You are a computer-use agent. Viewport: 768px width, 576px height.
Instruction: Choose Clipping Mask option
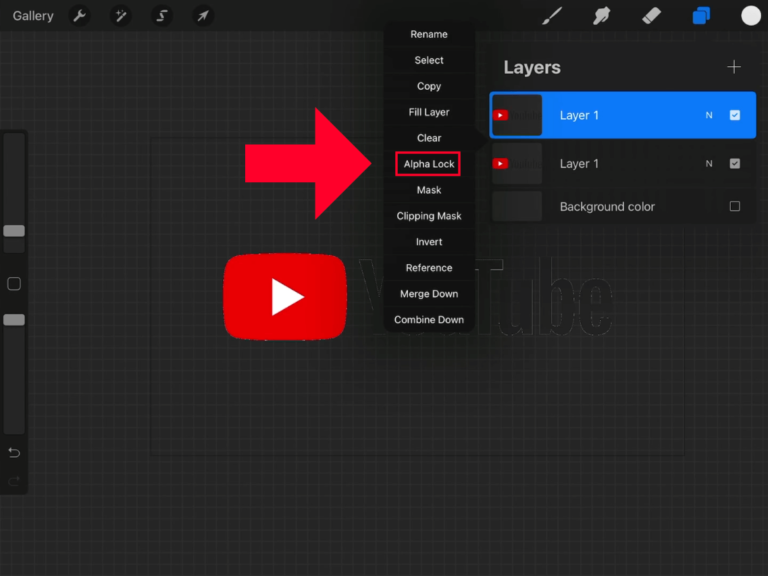(x=429, y=216)
